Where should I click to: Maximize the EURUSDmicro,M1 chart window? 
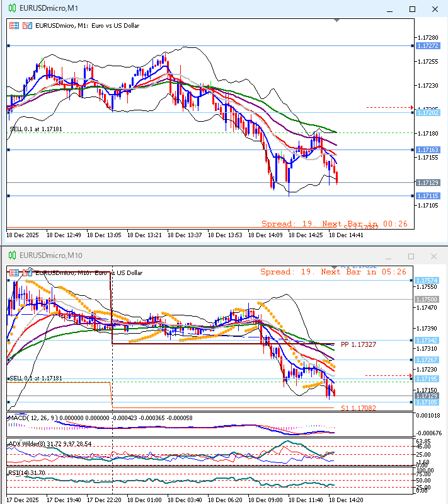click(413, 9)
